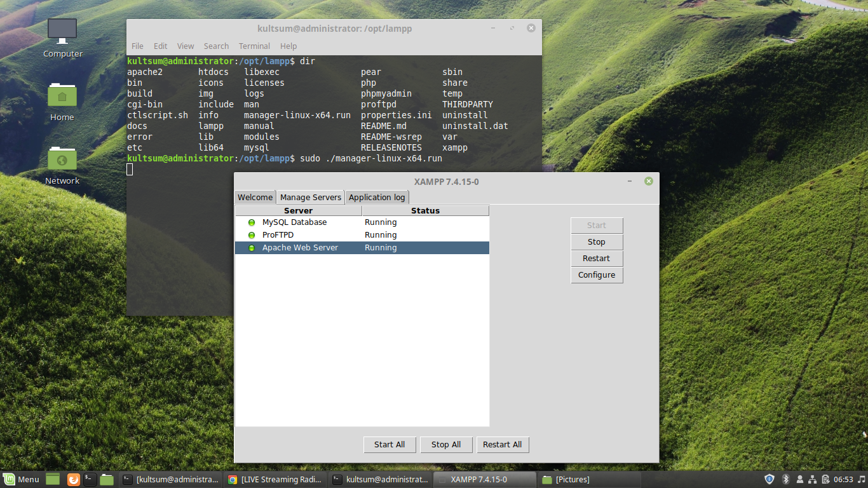Launch Firefox from the panel
Screen dimensions: 868x488
click(x=74, y=480)
